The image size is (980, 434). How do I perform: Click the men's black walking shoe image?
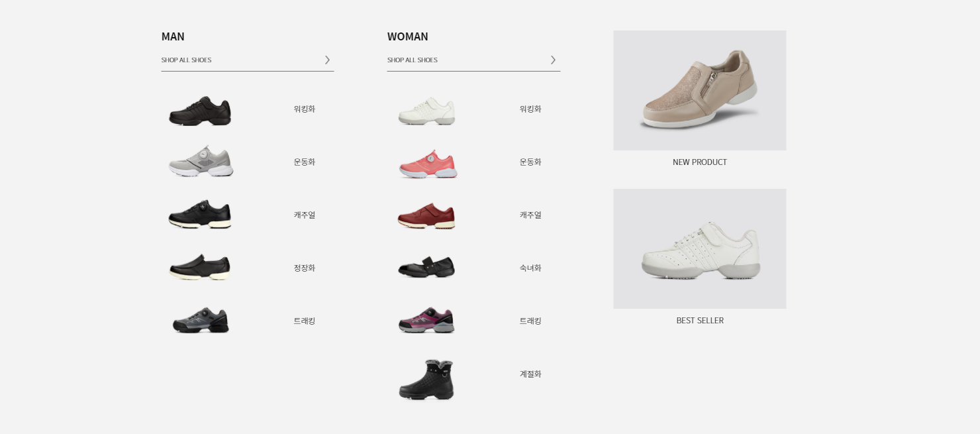tap(200, 111)
